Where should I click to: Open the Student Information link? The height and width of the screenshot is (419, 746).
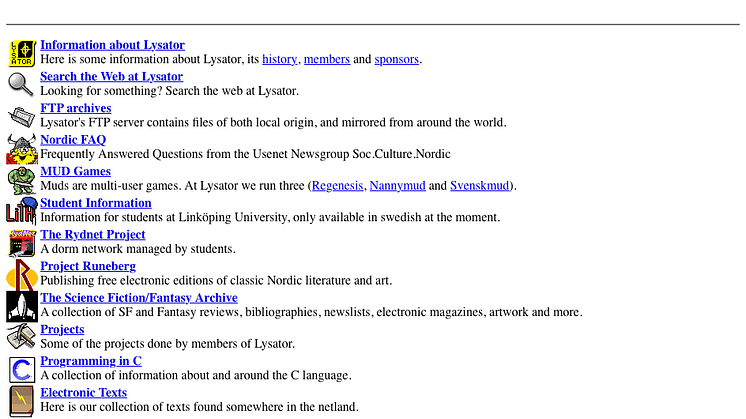pyautogui.click(x=96, y=203)
